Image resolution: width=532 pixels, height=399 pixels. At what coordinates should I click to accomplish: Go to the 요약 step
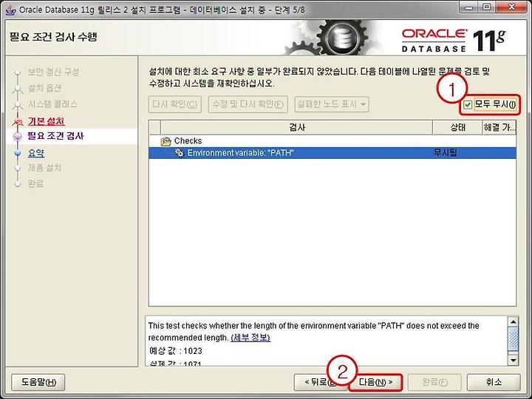[x=36, y=153]
